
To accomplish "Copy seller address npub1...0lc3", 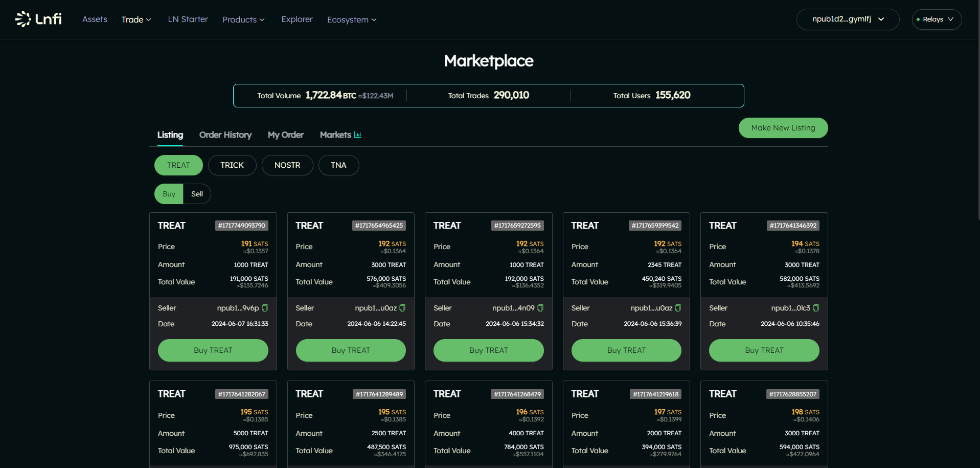I will 816,308.
